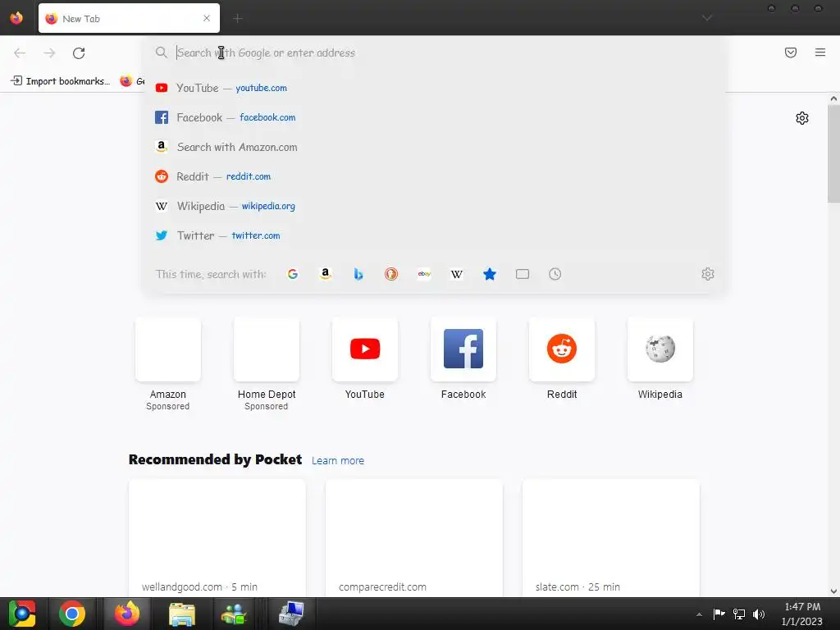Viewport: 840px width, 630px height.
Task: Open the Start menu button on the taskbar
Action: pos(22,614)
